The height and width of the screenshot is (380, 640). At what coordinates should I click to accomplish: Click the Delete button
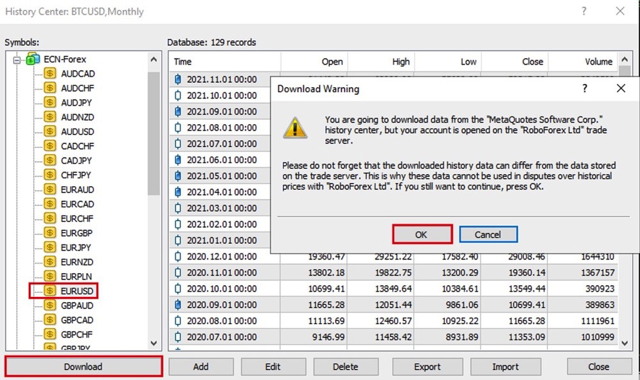pyautogui.click(x=346, y=367)
